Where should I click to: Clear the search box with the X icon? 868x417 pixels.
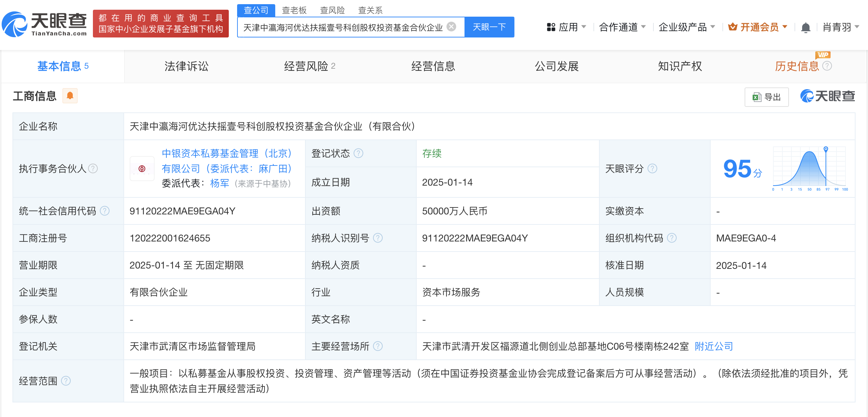coord(451,27)
